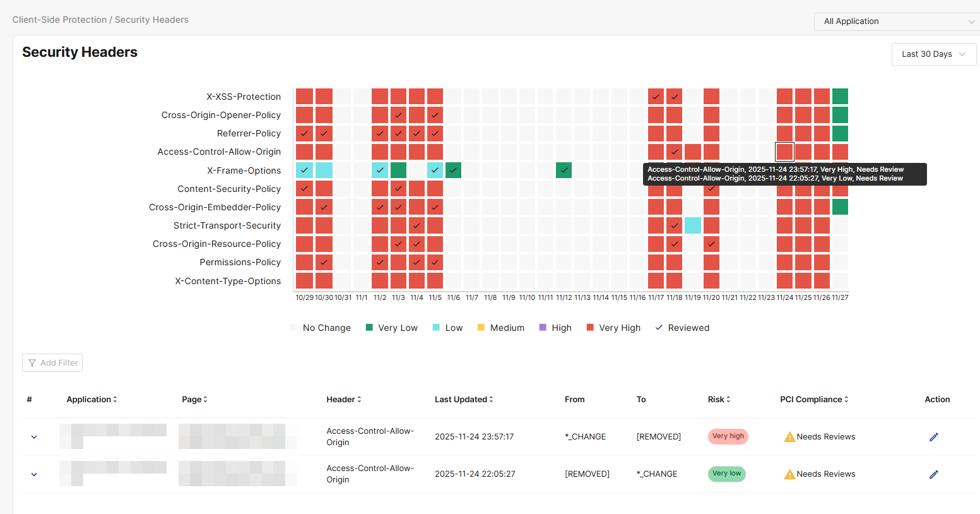Click the Add Filter button
The image size is (980, 514).
(52, 363)
